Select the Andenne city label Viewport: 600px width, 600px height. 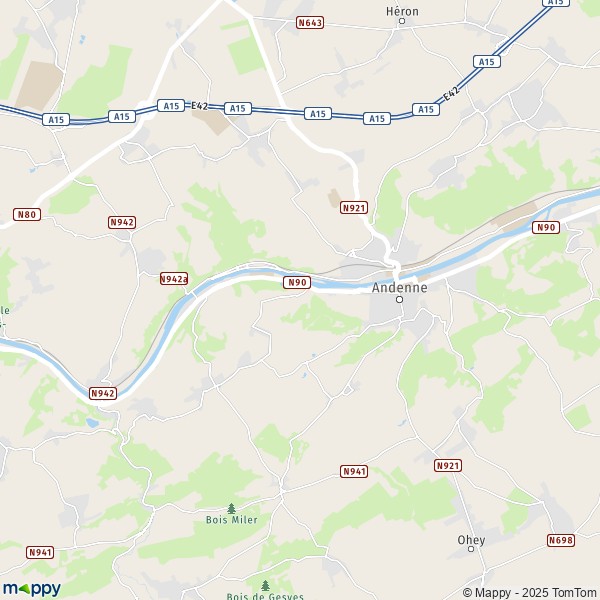tap(399, 287)
